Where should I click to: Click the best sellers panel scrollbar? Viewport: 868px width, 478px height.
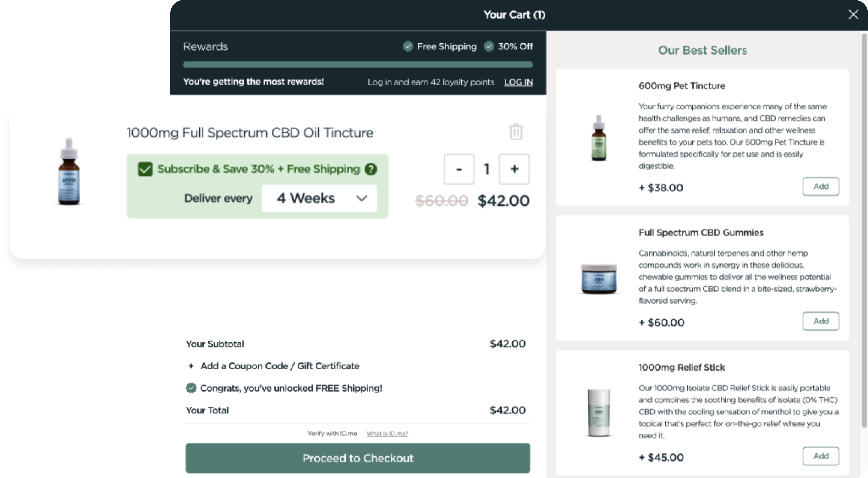point(864,231)
